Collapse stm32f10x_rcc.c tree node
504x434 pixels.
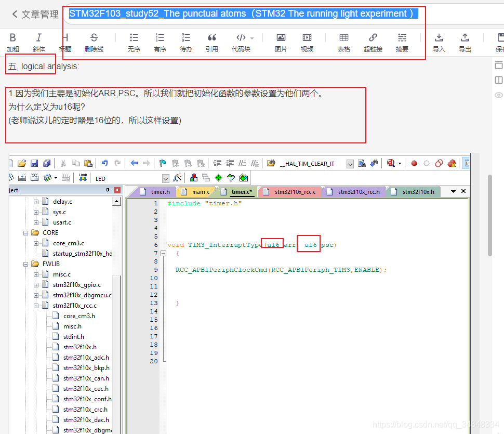point(36,306)
